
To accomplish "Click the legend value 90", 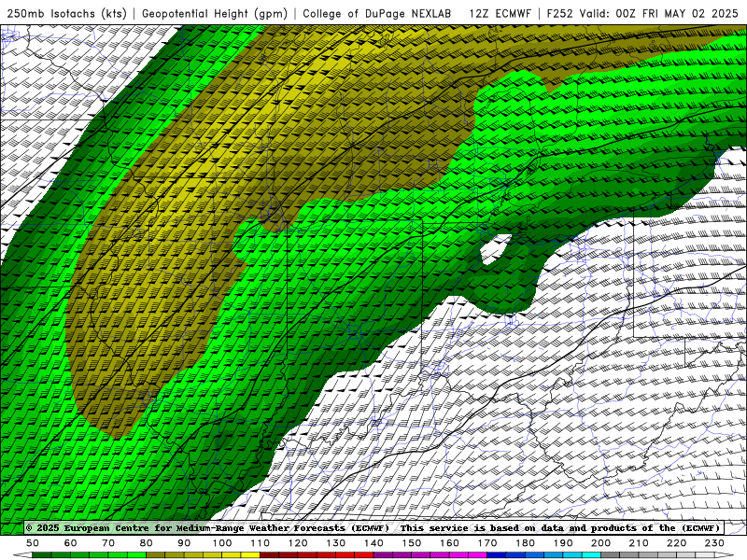I will [184, 543].
